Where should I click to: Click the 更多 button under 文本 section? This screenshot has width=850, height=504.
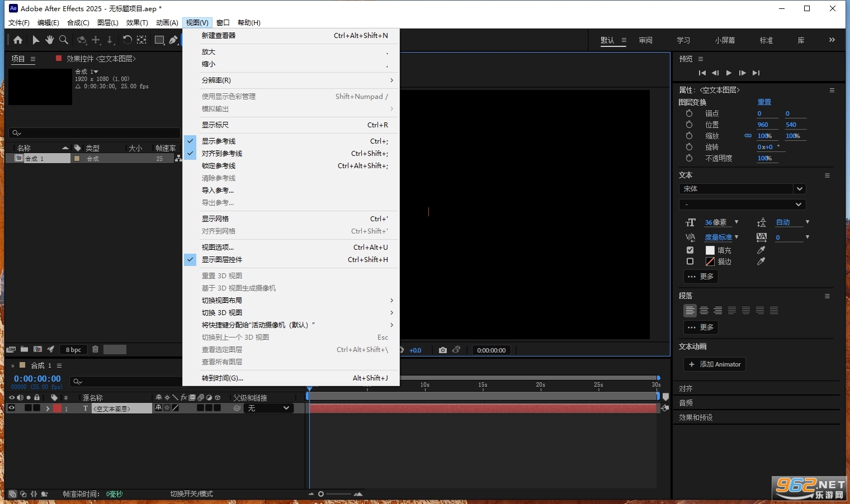701,277
